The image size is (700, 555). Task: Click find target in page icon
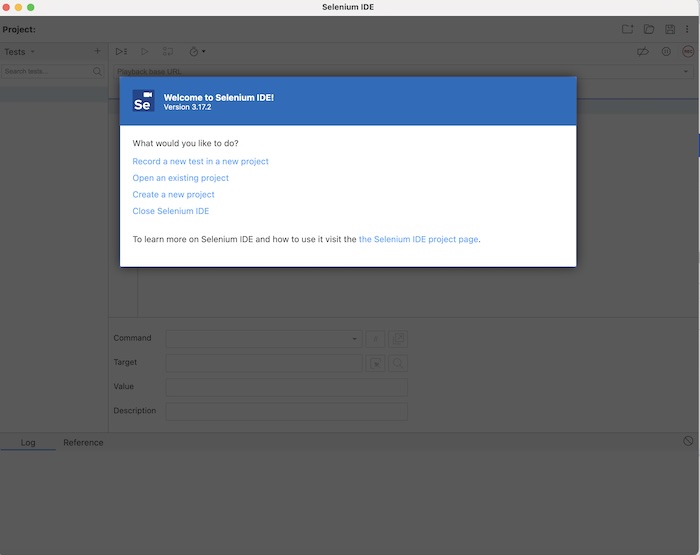398,363
